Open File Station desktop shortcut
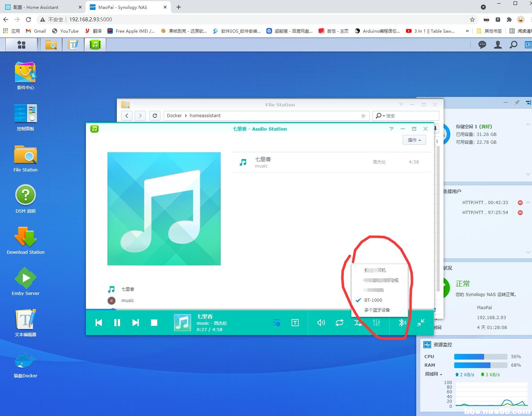 [x=26, y=158]
